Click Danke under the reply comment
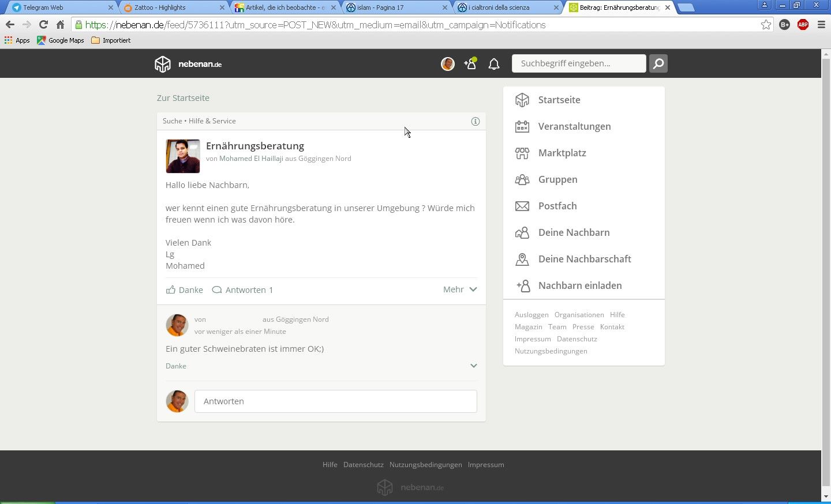Viewport: 831px width, 504px height. tap(176, 366)
